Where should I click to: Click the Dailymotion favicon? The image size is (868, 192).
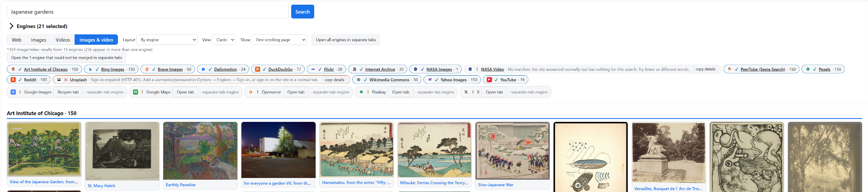point(203,69)
